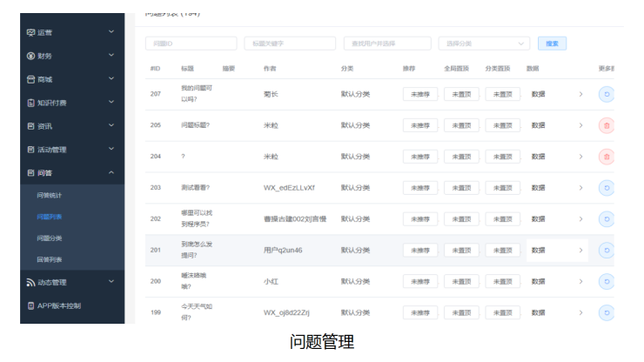Click 数据 link in row 204
The width and height of the screenshot is (644, 362).
pos(538,157)
